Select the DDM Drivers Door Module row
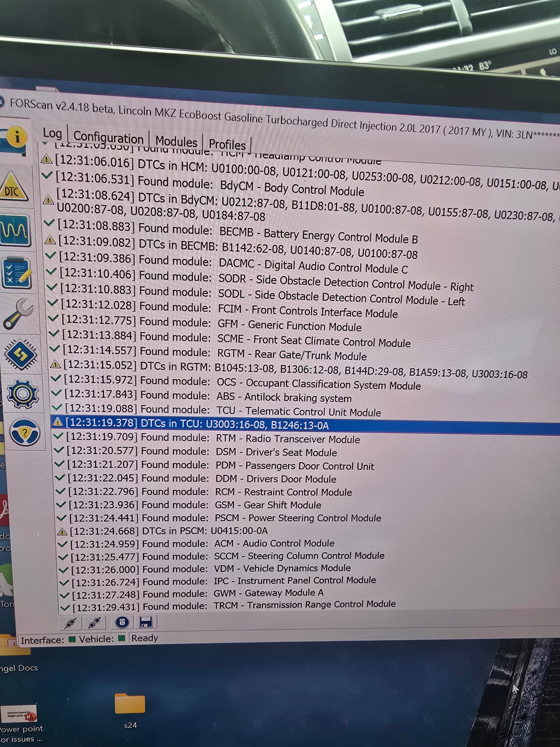The image size is (560, 747). pos(196,479)
